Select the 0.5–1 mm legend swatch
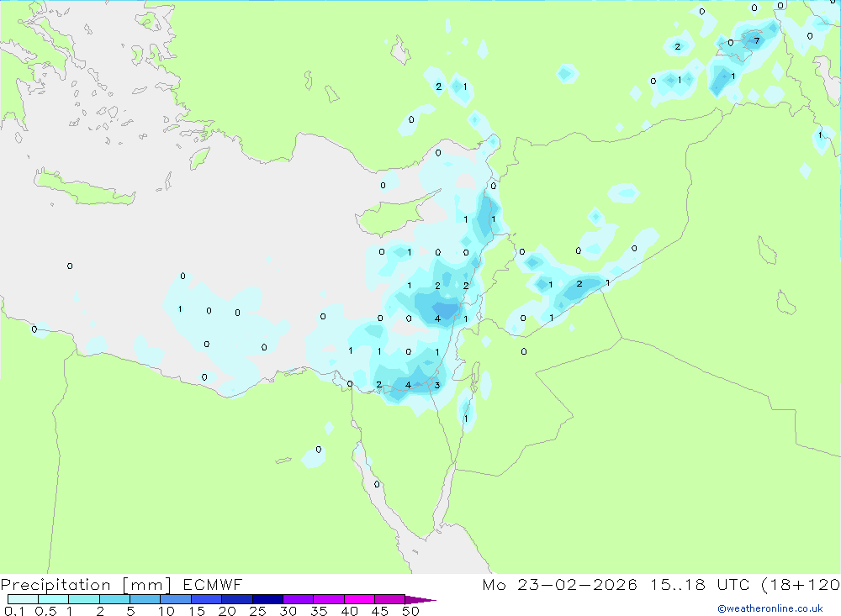The height and width of the screenshot is (616, 841). click(x=53, y=599)
